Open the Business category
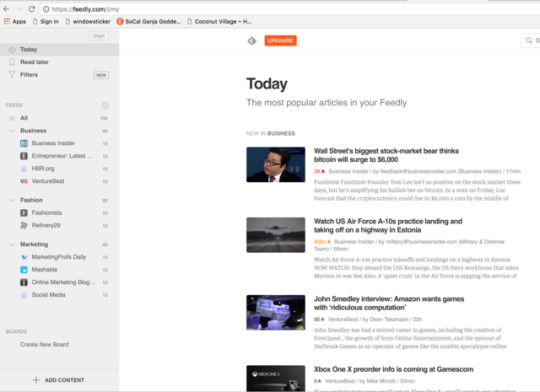Viewport: 540px width, 392px height. click(33, 131)
